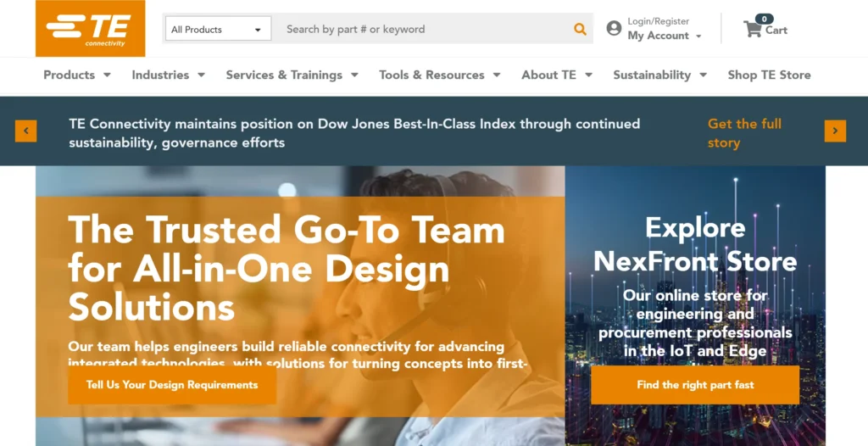This screenshot has height=446, width=868.
Task: Expand the Industries menu
Action: pyautogui.click(x=169, y=75)
